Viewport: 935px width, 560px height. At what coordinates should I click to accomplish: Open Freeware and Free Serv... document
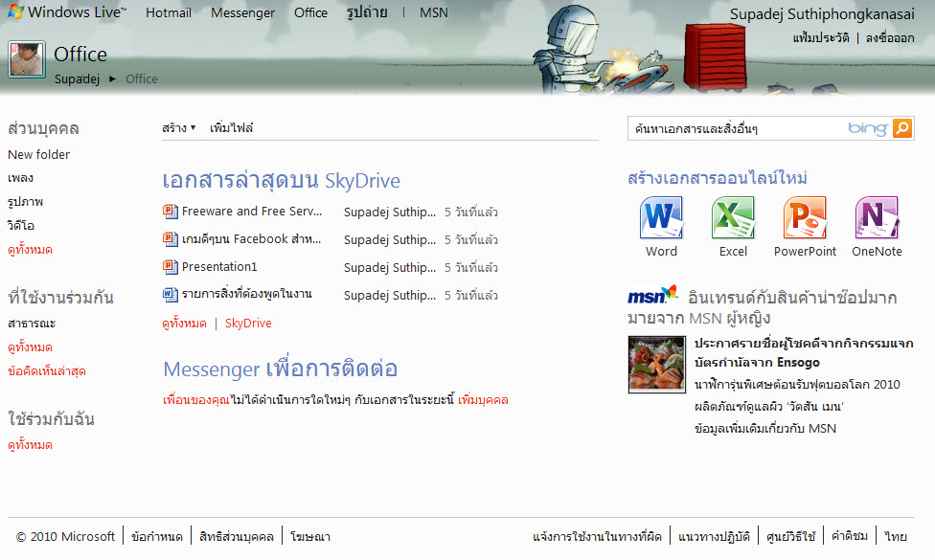tap(252, 212)
